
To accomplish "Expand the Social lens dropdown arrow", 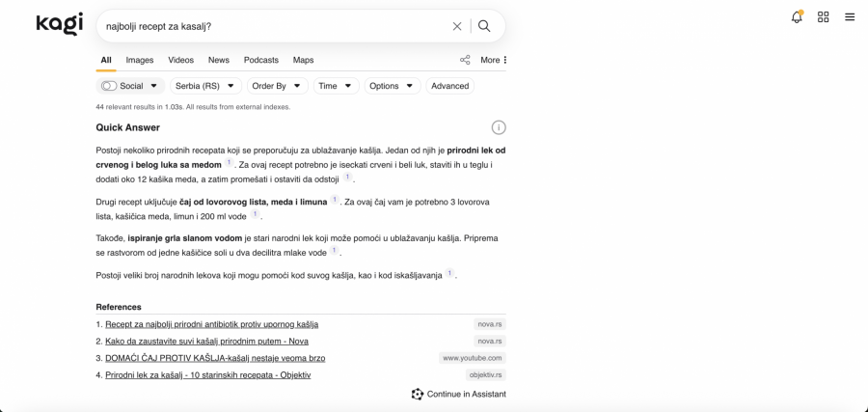I will pos(153,86).
